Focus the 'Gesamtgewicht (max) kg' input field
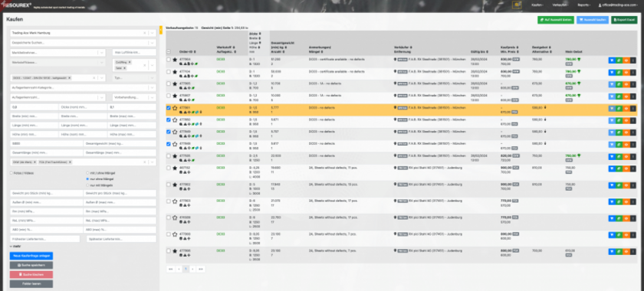This screenshot has width=644, height=291. click(120, 143)
